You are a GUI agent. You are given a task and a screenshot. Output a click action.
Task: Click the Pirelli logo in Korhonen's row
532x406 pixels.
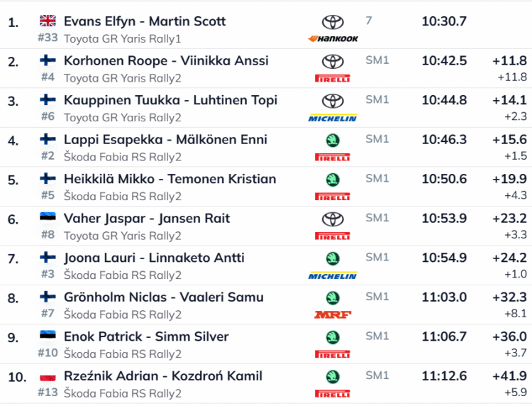[x=332, y=79]
